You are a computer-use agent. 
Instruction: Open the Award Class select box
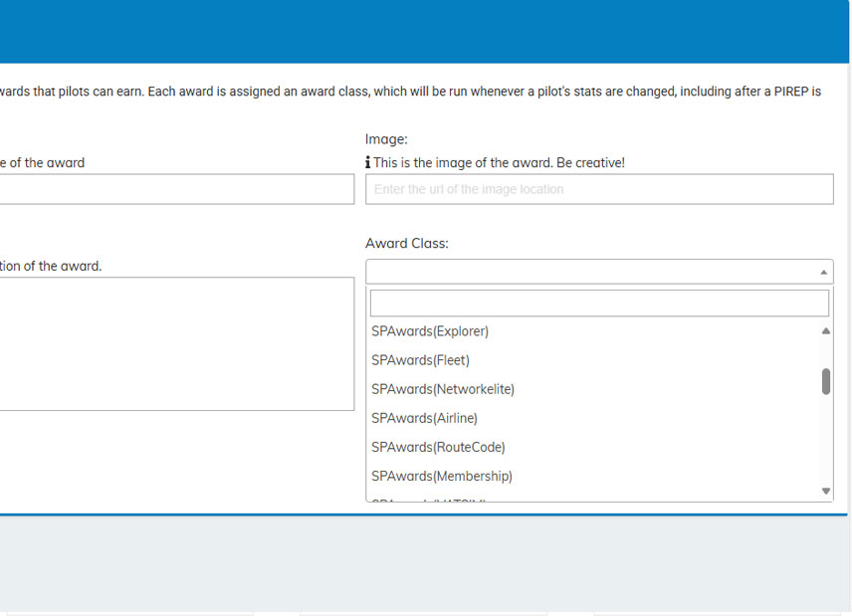[597, 272]
